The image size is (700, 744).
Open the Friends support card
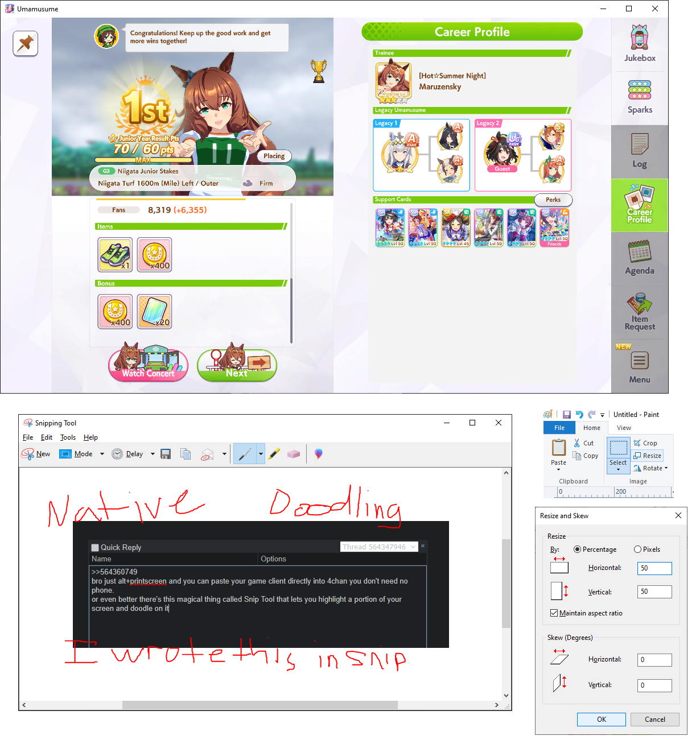tap(554, 228)
